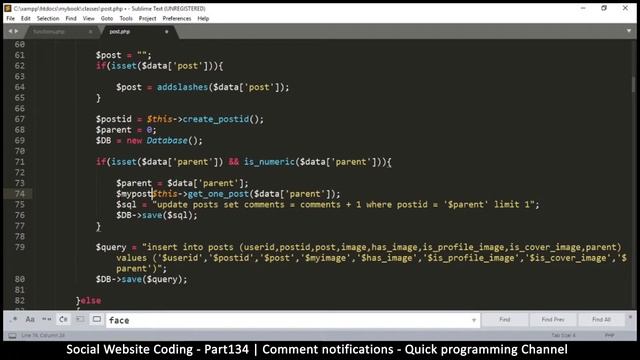Image resolution: width=640 pixels, height=360 pixels.
Task: Click the Find button
Action: pyautogui.click(x=505, y=320)
